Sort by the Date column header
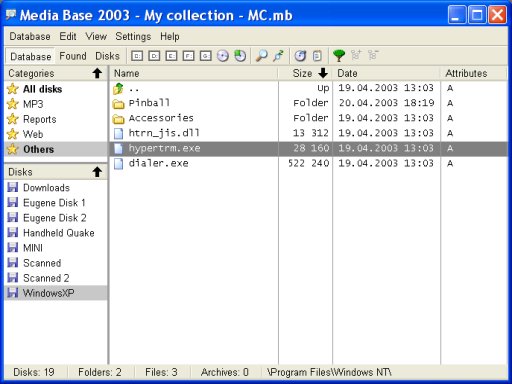 coord(386,73)
